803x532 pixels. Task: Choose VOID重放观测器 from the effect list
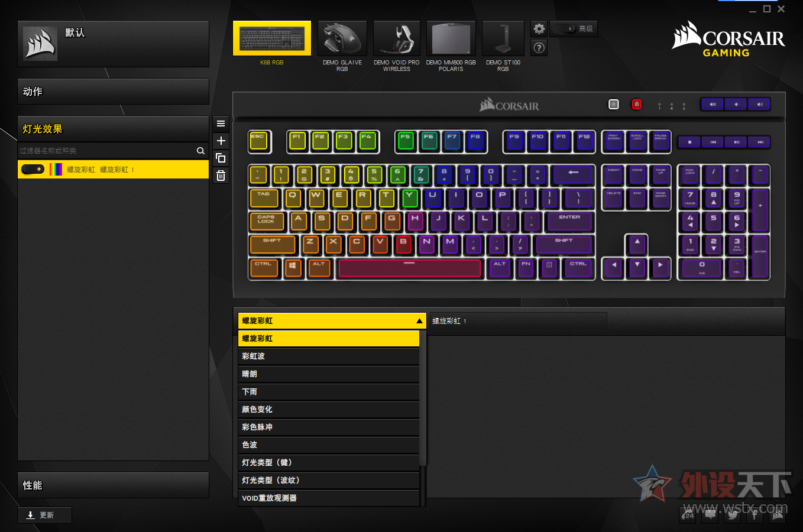point(329,498)
